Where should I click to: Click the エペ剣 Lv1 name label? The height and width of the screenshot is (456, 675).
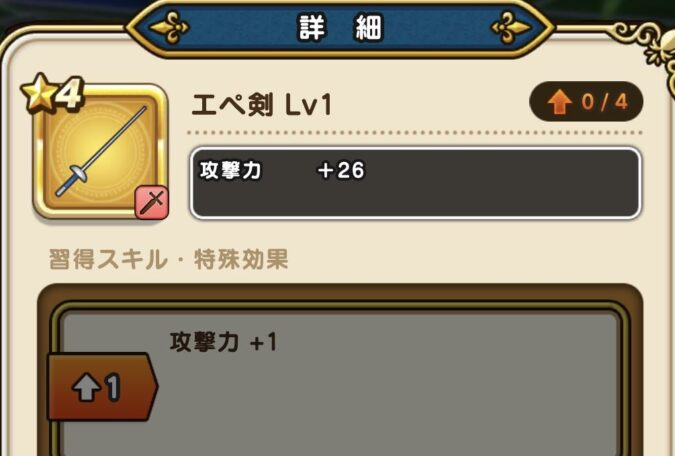(x=262, y=105)
